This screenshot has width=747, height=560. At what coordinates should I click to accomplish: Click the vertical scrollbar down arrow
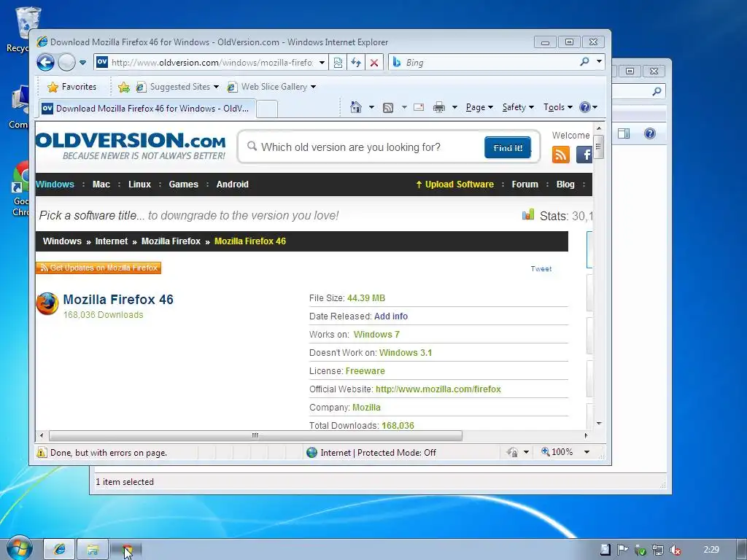pyautogui.click(x=600, y=424)
